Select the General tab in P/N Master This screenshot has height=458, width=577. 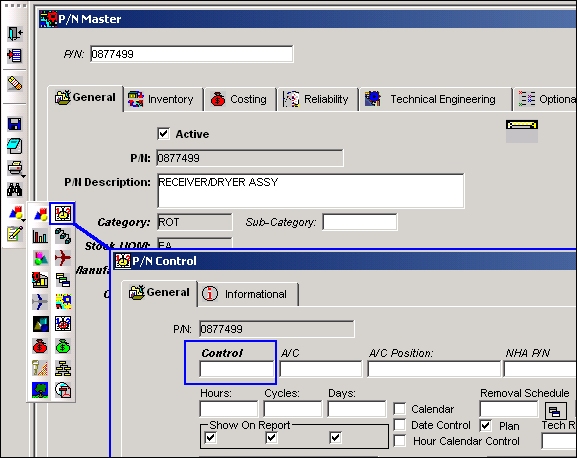85,98
